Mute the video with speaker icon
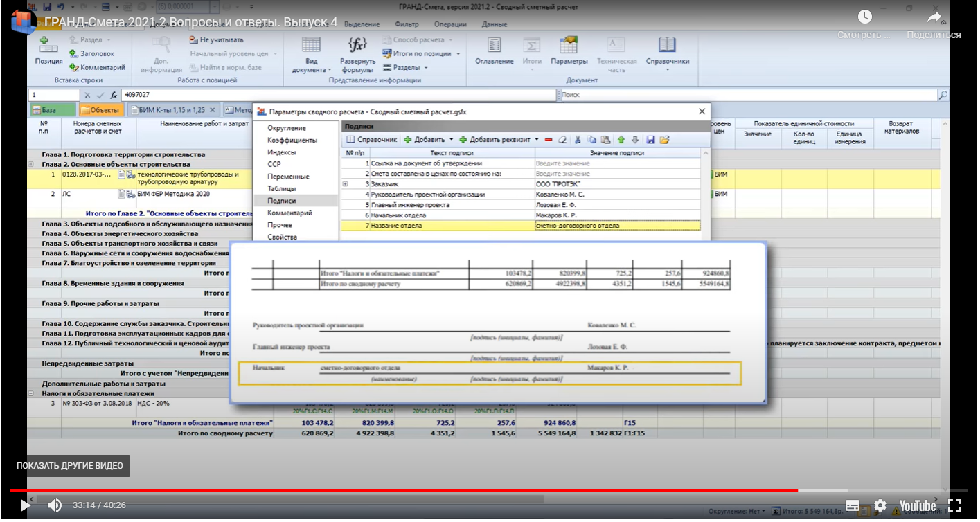The image size is (980, 522). [x=55, y=505]
